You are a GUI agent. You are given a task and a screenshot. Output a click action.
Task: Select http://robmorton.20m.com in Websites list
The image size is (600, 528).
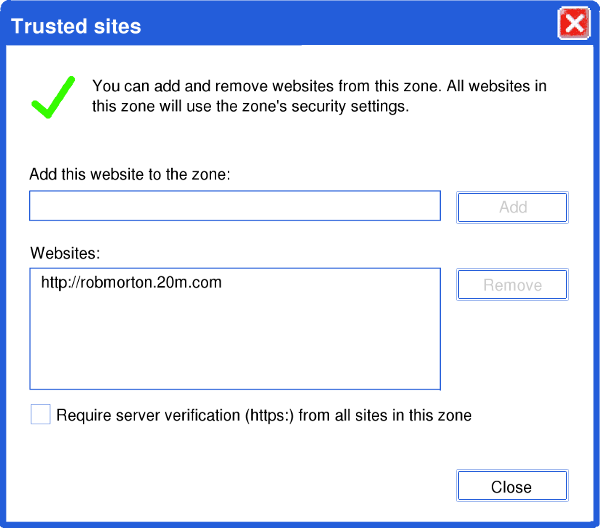pos(131,283)
